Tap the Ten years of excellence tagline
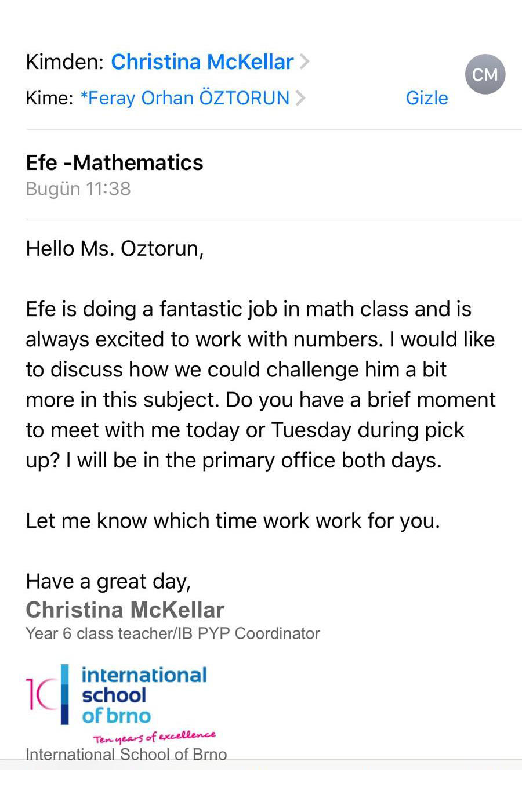Screen dimensions: 522x812 click(x=154, y=737)
